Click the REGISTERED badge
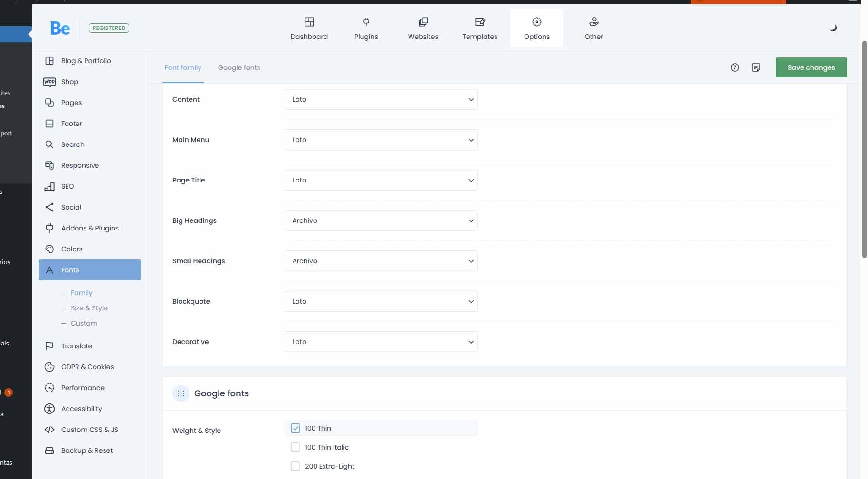The image size is (868, 479). [x=109, y=28]
